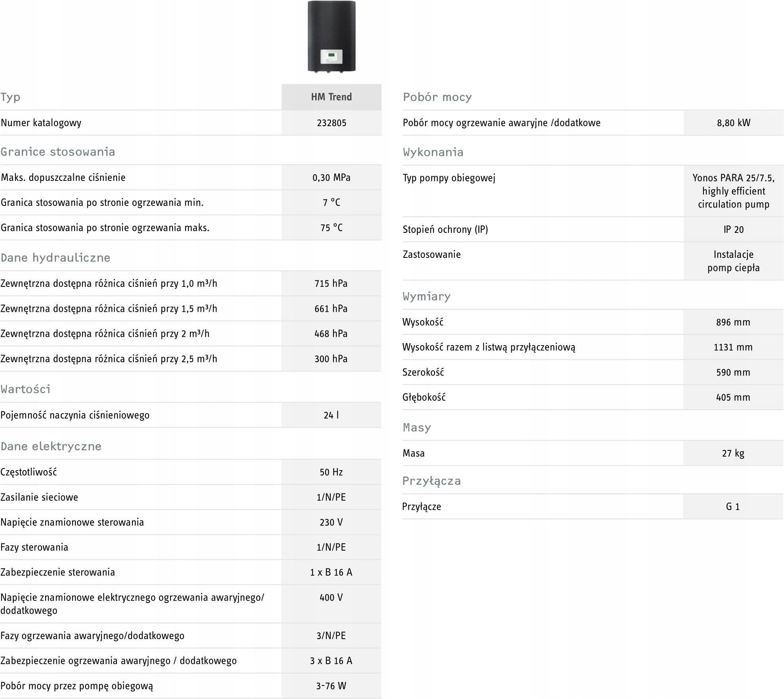Screen dimensions: 784x699
Task: Select the G 1 connection value
Action: pos(733,507)
